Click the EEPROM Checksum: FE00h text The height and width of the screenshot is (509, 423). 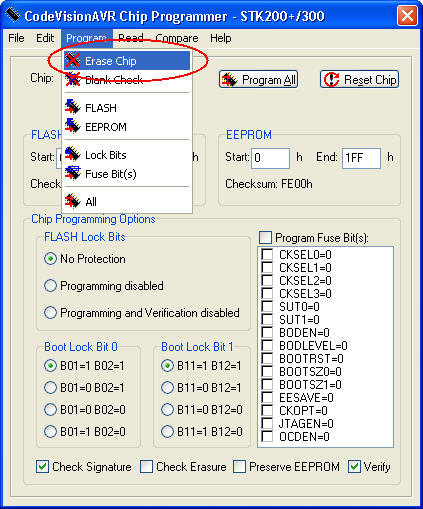coord(269,184)
